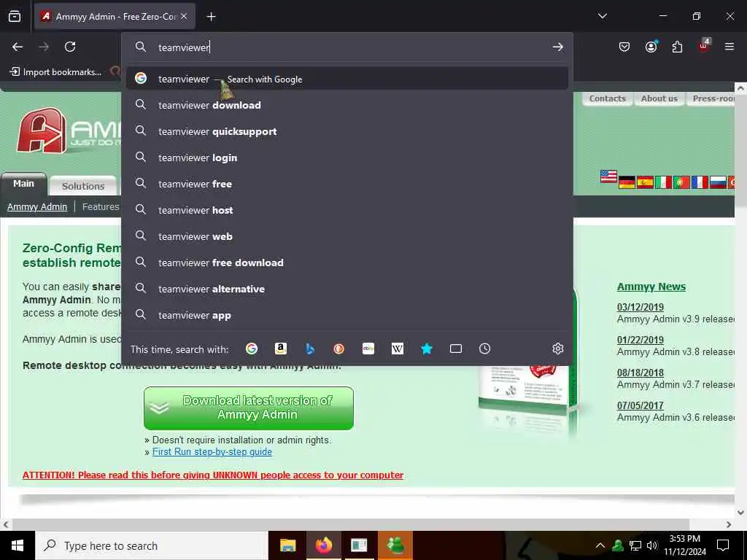747x560 pixels.
Task: Switch site language with US flag
Action: tap(608, 176)
